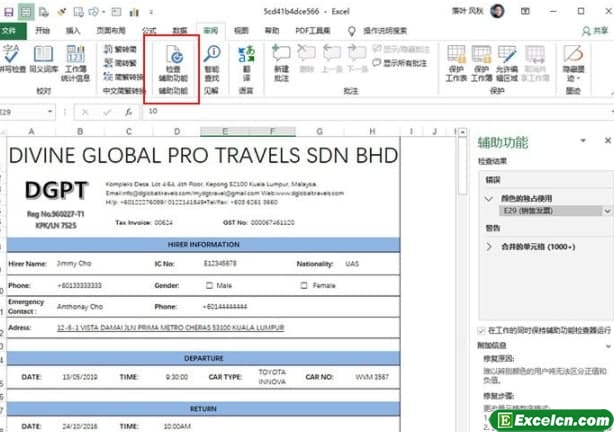Open the PDF工具集 tab
614x432 pixels.
tap(312, 31)
